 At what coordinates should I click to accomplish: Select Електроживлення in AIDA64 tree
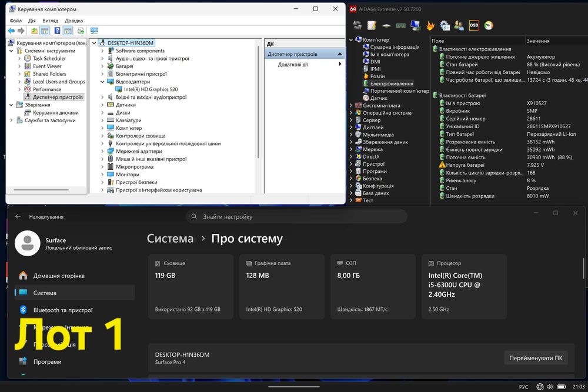(x=392, y=83)
